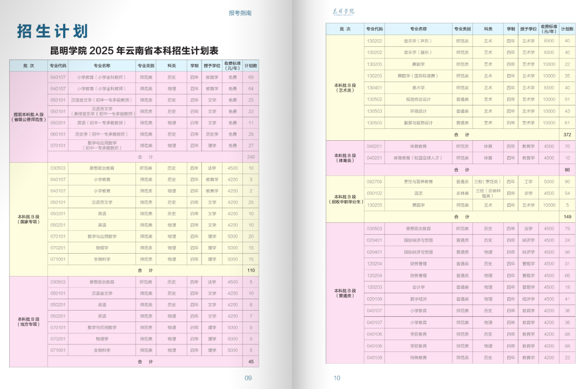
Task: Click plan number 69
Action: point(251,77)
